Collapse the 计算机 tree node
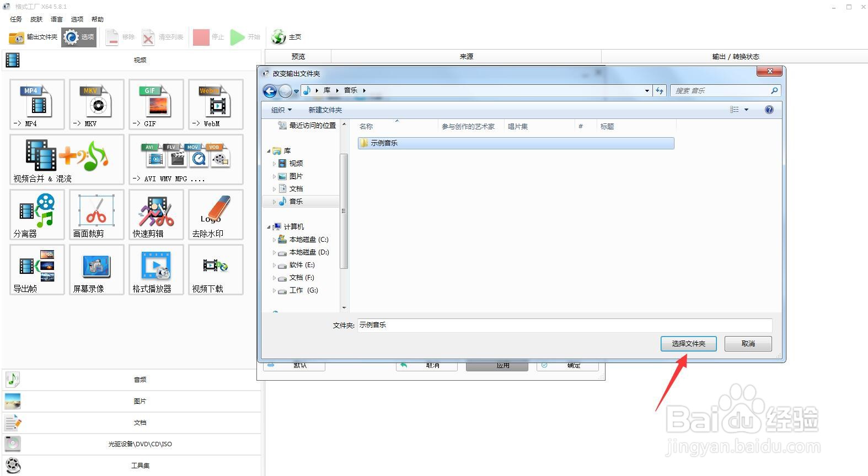Image resolution: width=868 pixels, height=476 pixels. 269,227
